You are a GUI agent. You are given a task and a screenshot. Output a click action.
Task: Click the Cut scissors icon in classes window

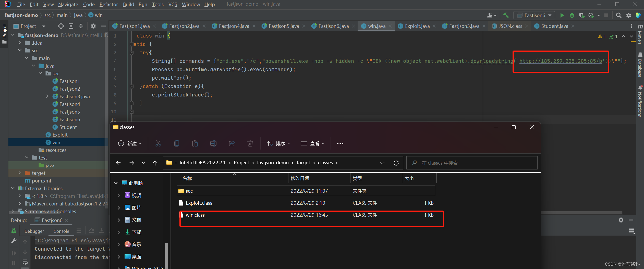coord(158,143)
